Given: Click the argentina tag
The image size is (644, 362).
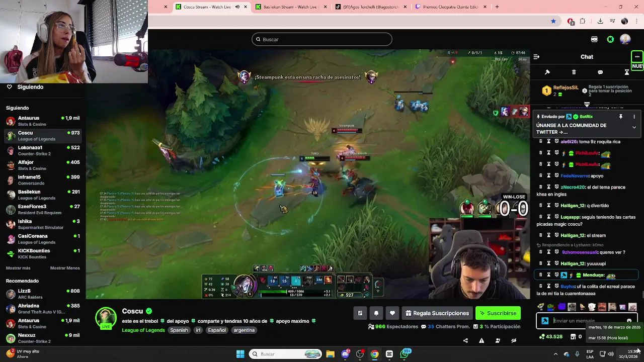Looking at the screenshot, I should (x=244, y=330).
